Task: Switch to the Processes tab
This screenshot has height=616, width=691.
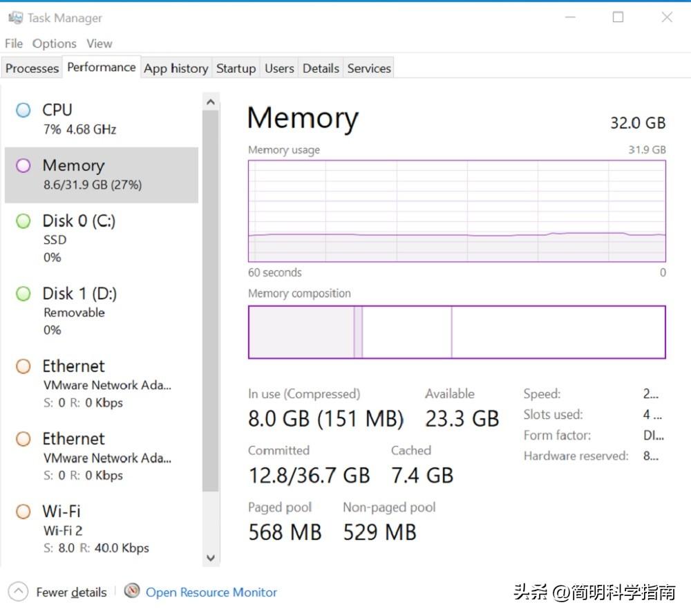Action: point(32,68)
